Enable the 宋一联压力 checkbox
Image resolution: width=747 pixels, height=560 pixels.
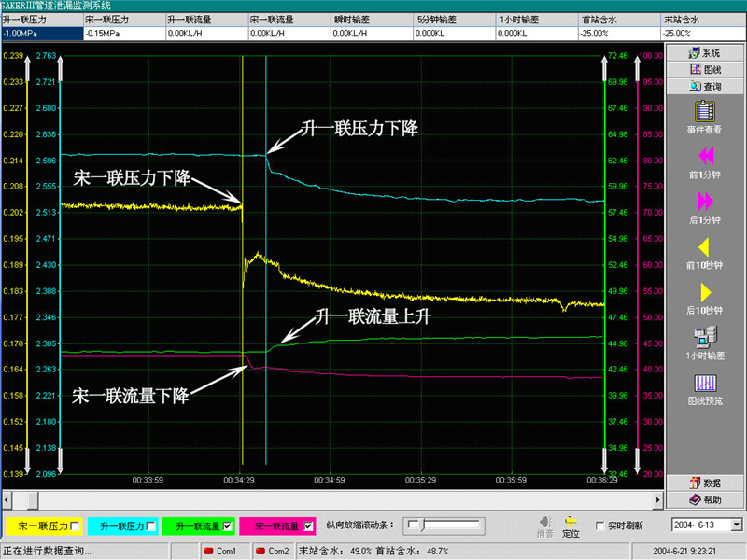coord(76,526)
